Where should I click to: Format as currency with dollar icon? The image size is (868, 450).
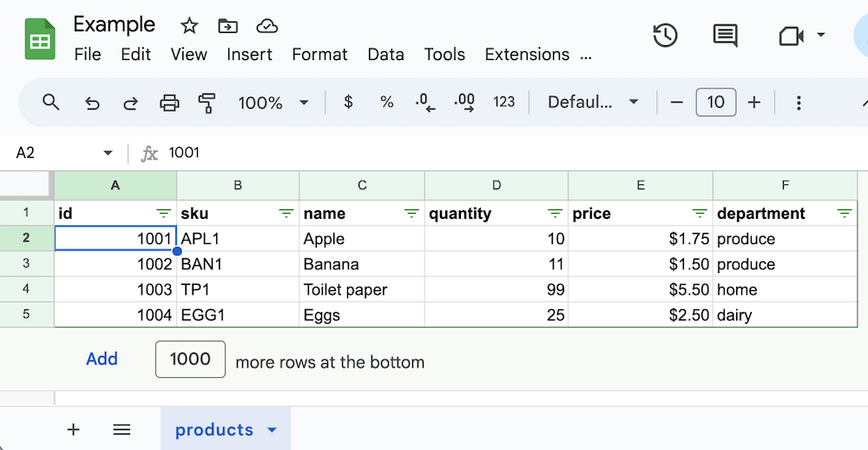point(348,103)
